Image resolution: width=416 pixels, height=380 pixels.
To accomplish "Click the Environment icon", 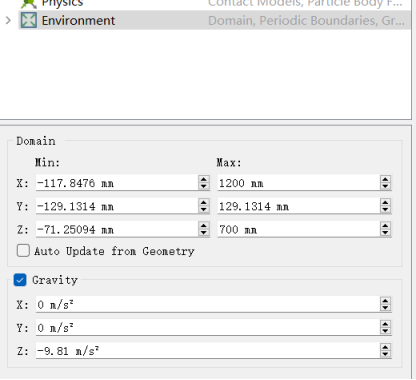I will (x=29, y=20).
